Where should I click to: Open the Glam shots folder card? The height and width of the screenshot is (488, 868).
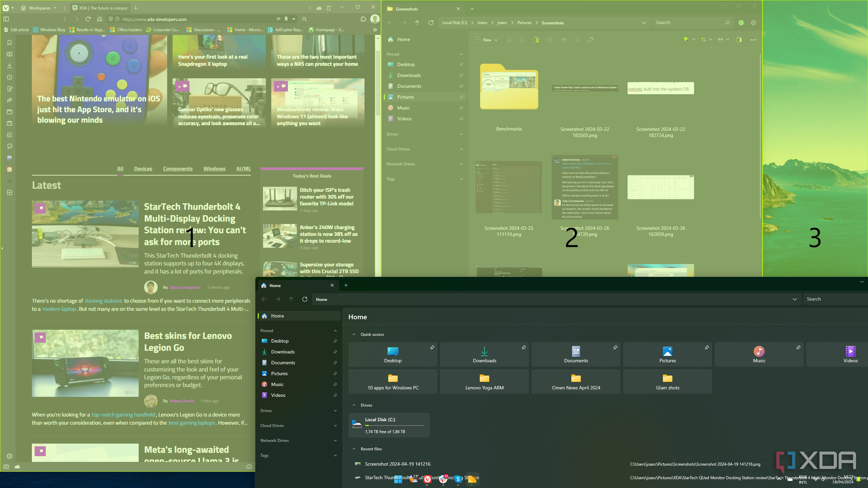click(x=667, y=382)
